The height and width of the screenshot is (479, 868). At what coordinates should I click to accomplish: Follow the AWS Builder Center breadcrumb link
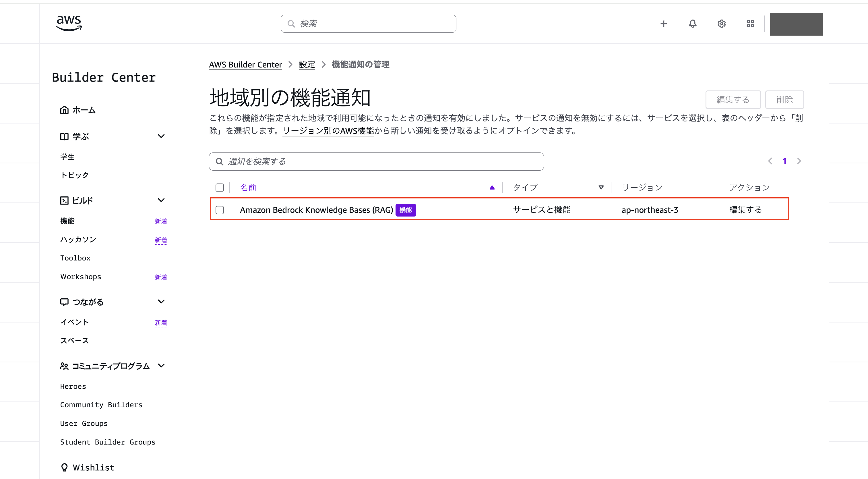[245, 65]
